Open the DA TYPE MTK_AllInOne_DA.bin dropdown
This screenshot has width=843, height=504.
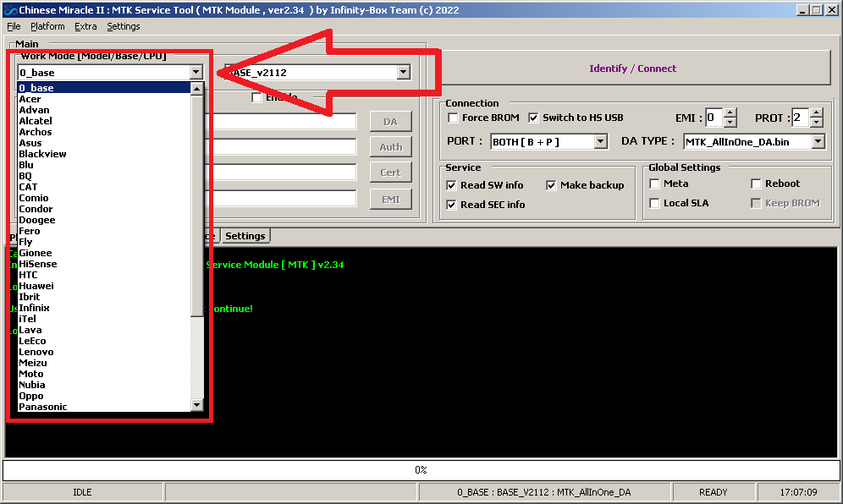tap(818, 142)
